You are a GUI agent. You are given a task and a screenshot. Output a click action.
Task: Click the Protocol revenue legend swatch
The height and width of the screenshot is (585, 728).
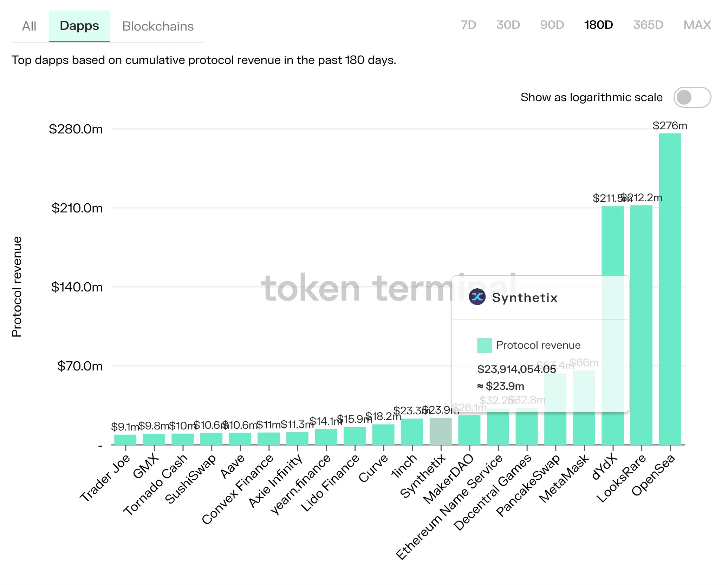tap(485, 346)
